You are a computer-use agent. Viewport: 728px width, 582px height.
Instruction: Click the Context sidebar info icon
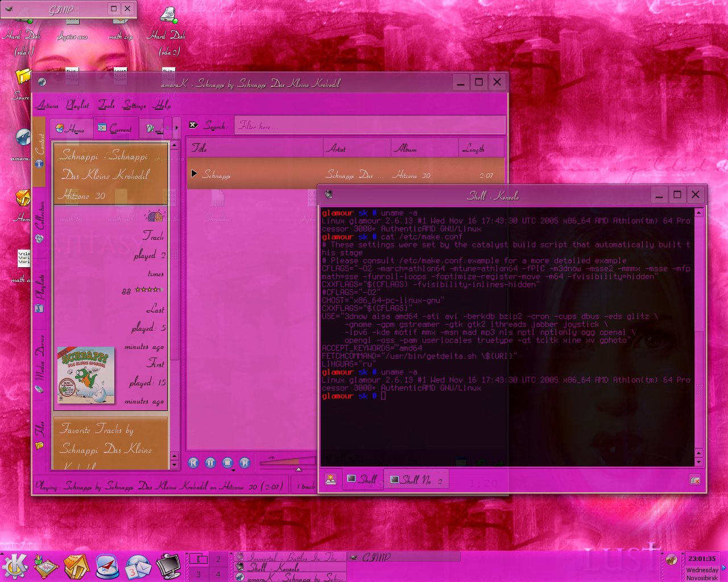tap(39, 164)
